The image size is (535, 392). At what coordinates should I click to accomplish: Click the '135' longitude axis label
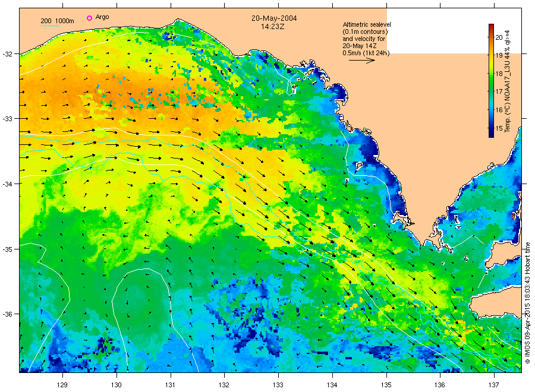pyautogui.click(x=386, y=385)
